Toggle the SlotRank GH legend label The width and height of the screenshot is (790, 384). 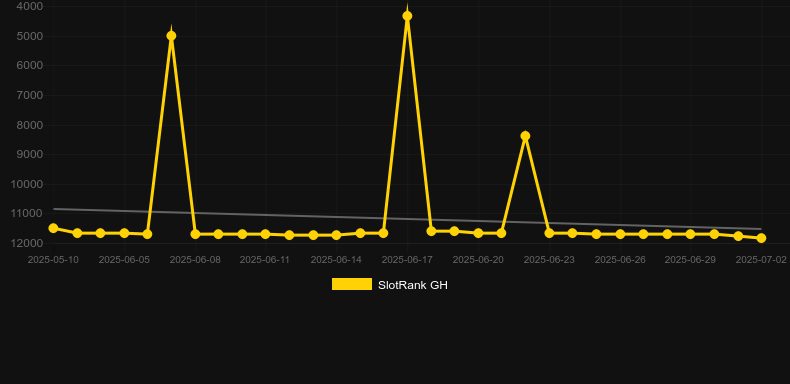point(413,285)
